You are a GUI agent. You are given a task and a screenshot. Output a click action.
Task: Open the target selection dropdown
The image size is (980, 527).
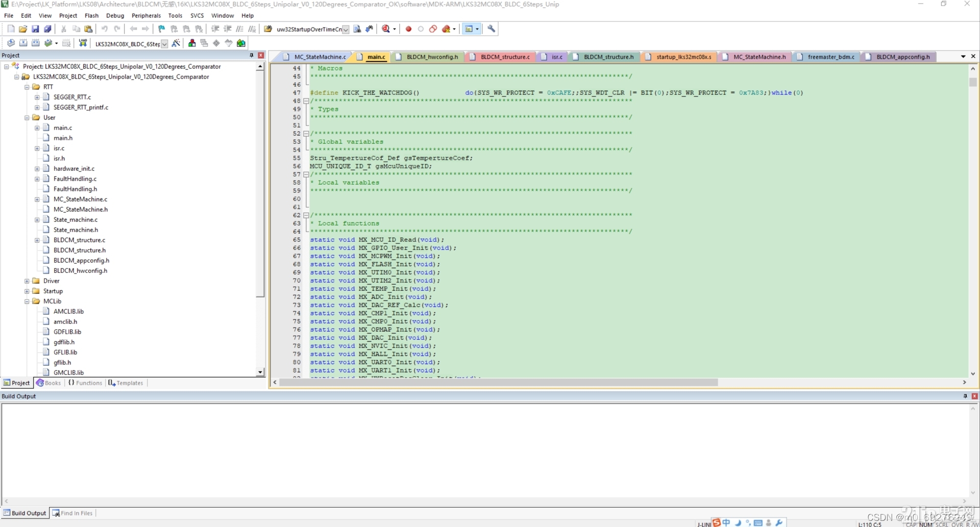click(164, 44)
